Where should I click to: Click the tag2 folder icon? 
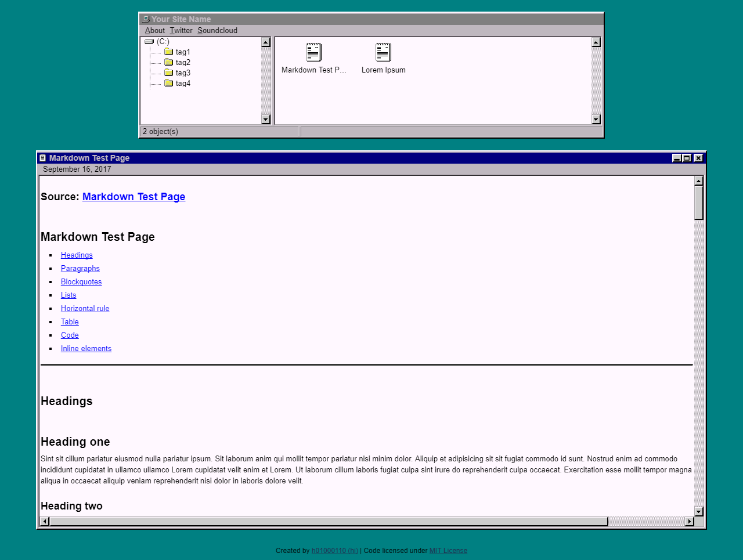(168, 62)
